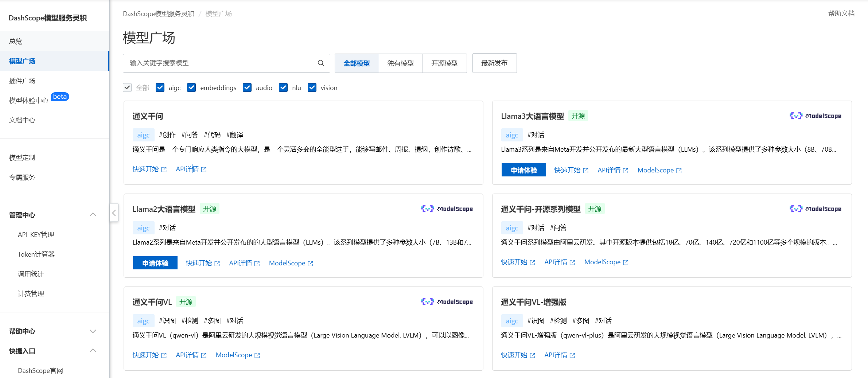Screen dimensions: 868x378
Task: Uncheck the audio filter checkbox
Action: click(x=247, y=87)
